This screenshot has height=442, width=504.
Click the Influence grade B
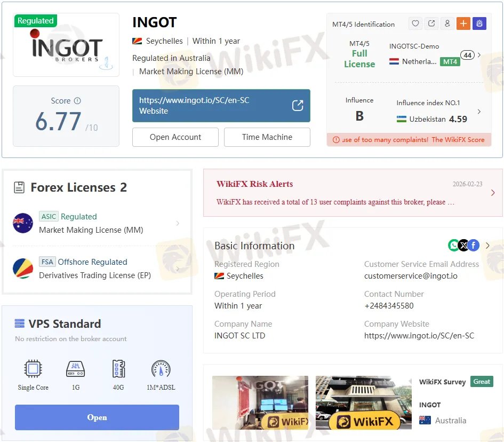(359, 116)
